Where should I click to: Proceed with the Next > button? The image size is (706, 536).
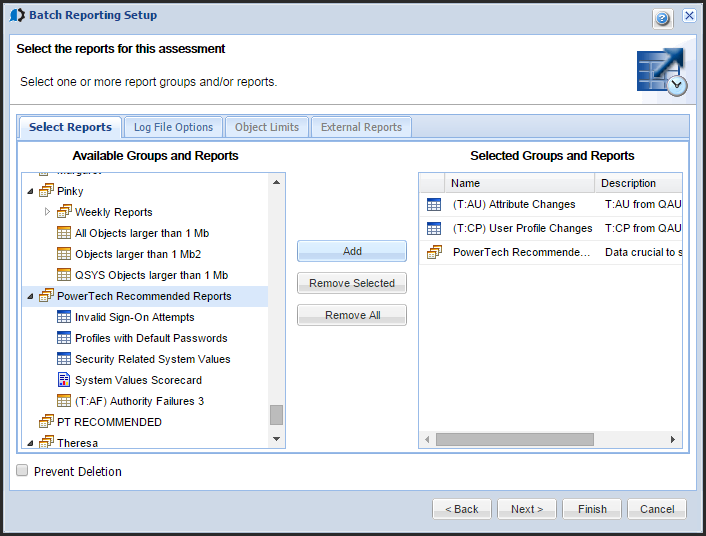tap(527, 509)
